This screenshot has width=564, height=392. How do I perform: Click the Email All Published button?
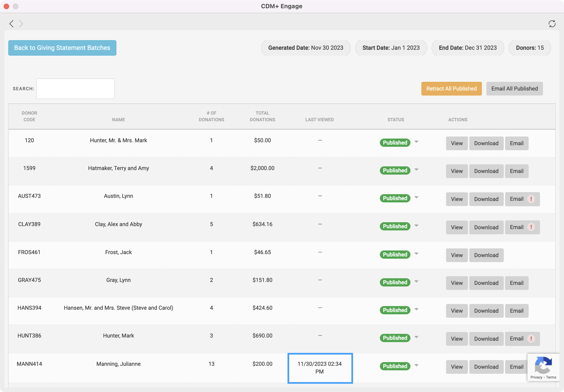[514, 89]
